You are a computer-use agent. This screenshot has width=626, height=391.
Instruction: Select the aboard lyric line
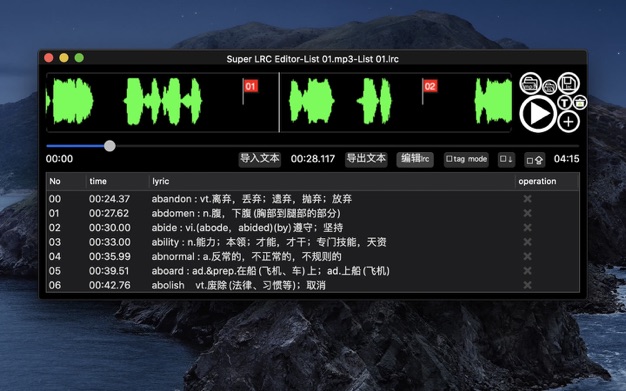click(x=270, y=270)
